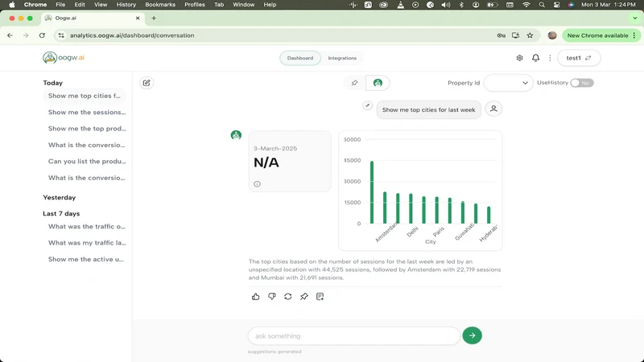
Task: Open the 'Show me the top prod...' conversation
Action: [x=87, y=129]
